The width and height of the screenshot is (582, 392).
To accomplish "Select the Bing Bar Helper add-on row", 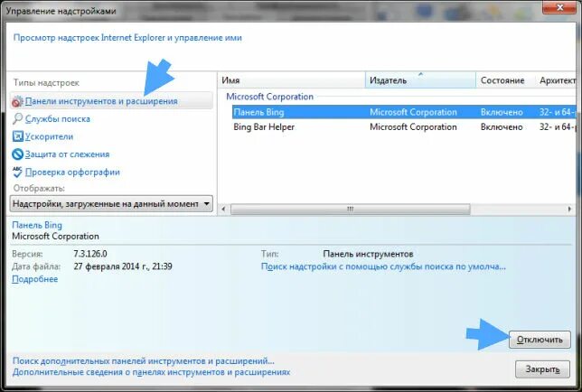I will click(404, 126).
